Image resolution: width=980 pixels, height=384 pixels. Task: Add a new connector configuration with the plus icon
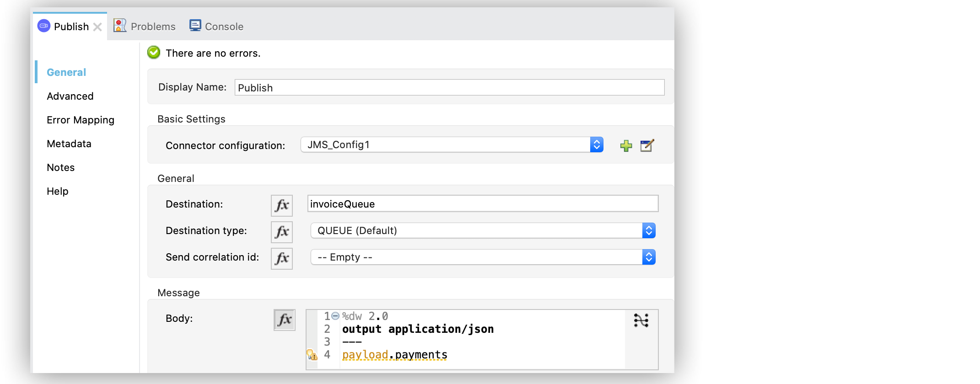point(626,145)
